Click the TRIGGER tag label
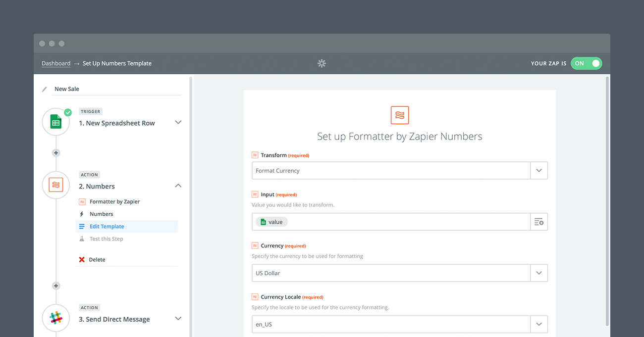 point(91,111)
